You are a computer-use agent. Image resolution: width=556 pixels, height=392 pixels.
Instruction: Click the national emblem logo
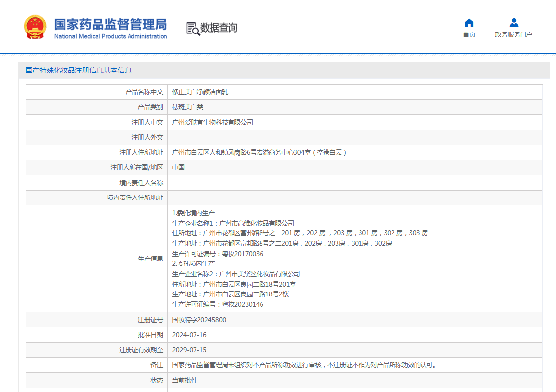(x=35, y=27)
